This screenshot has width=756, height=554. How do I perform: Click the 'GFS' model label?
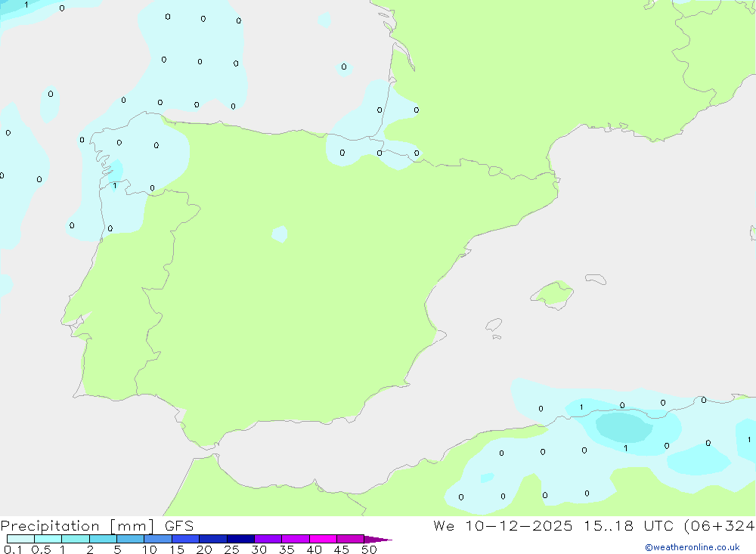[x=179, y=525]
